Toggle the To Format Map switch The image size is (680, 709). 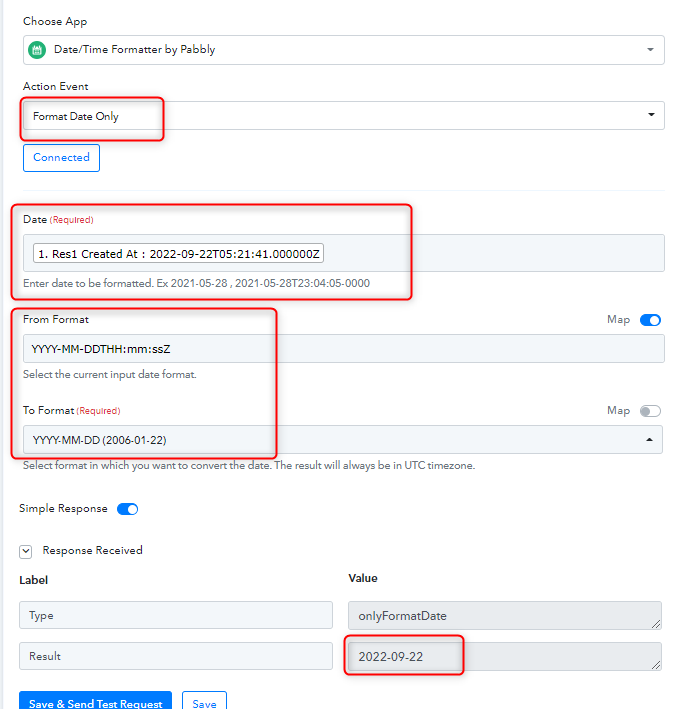[650, 411]
